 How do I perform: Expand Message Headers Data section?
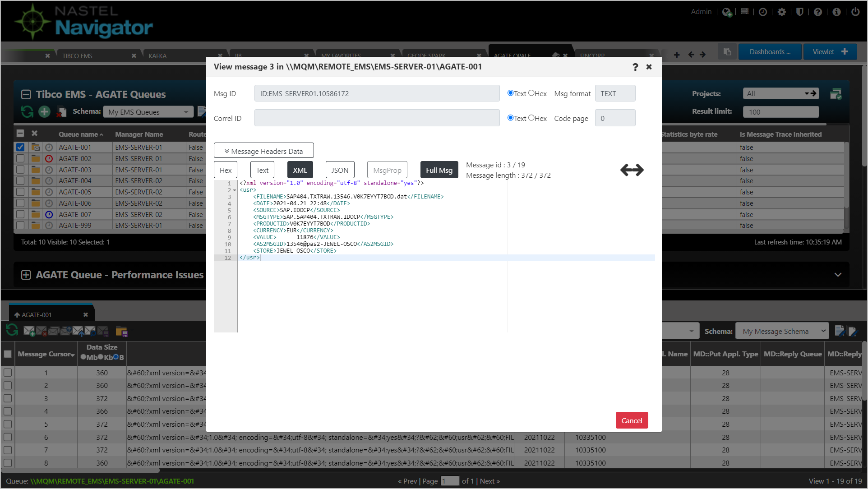(x=264, y=151)
